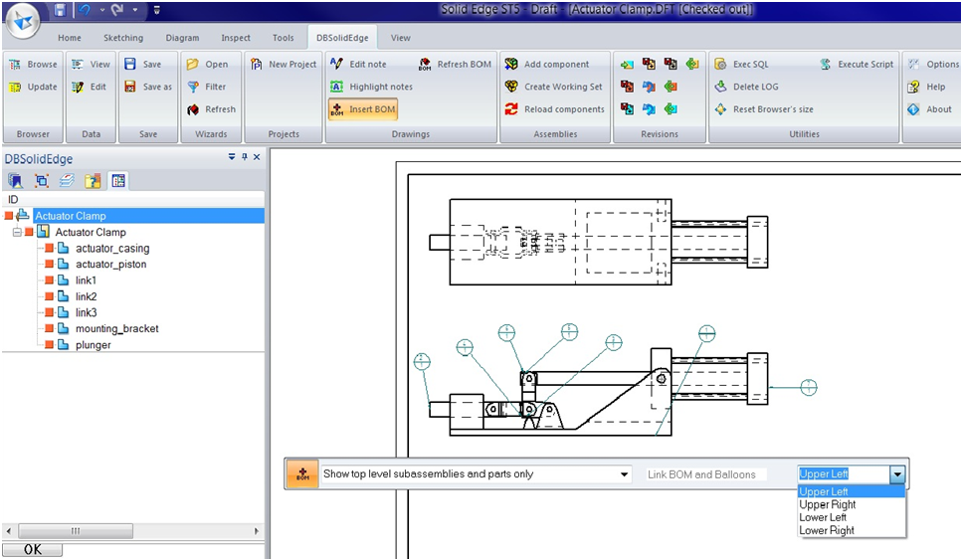The height and width of the screenshot is (560, 961).
Task: Open the Undo history dropdown arrow
Action: coord(101,10)
